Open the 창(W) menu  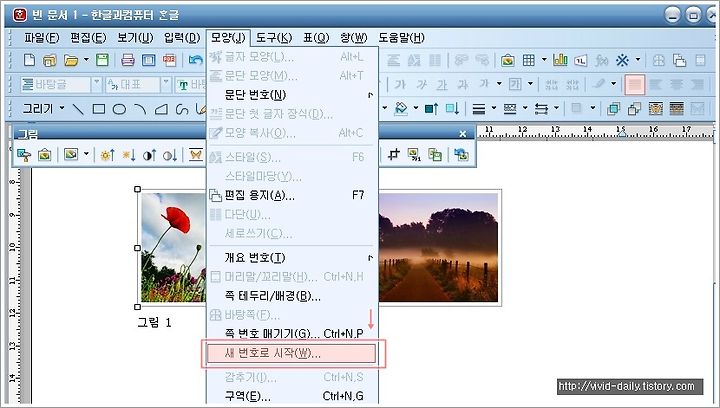(354, 38)
